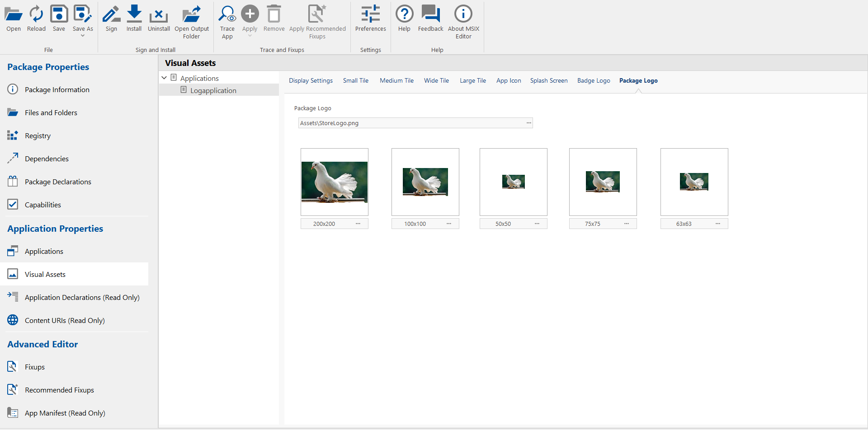
Task: Open Capabilities in the sidebar
Action: (43, 205)
